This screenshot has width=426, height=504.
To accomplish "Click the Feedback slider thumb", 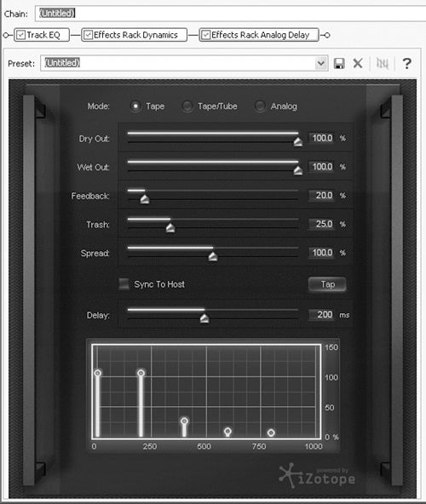I will 145,199.
